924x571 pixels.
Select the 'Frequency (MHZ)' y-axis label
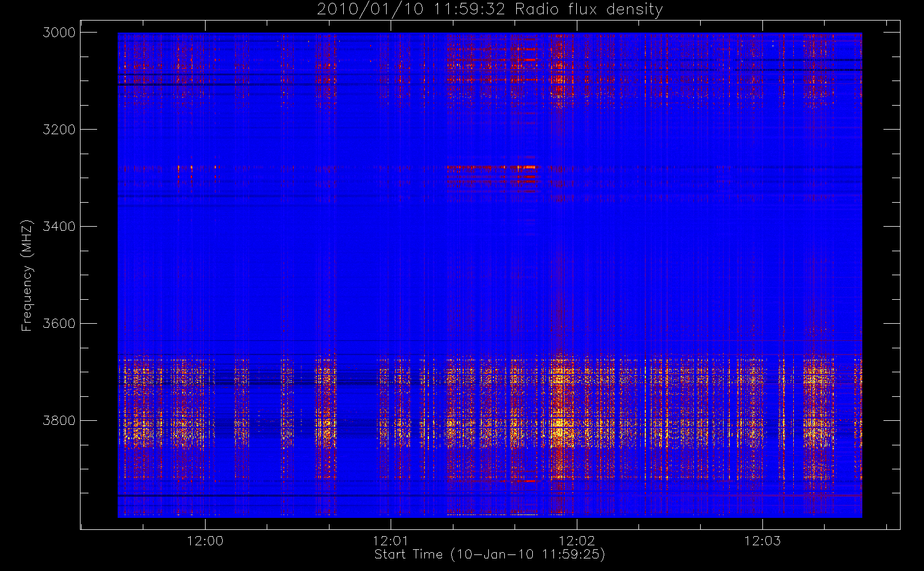click(x=26, y=275)
